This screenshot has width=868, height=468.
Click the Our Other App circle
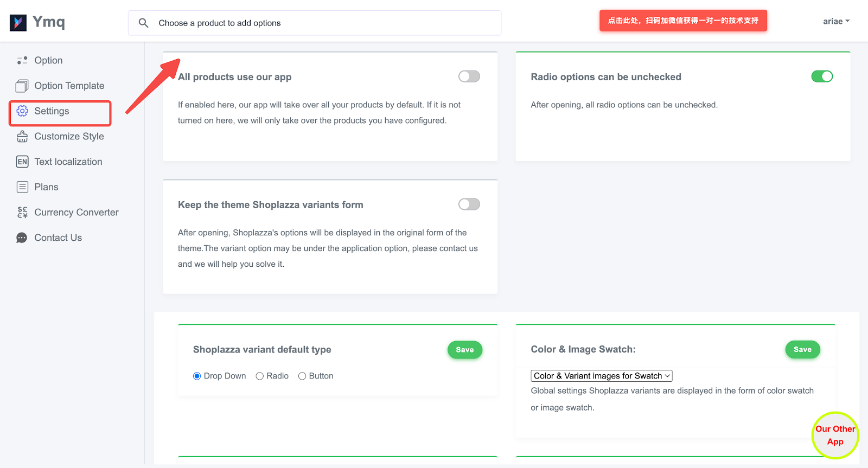tap(835, 435)
